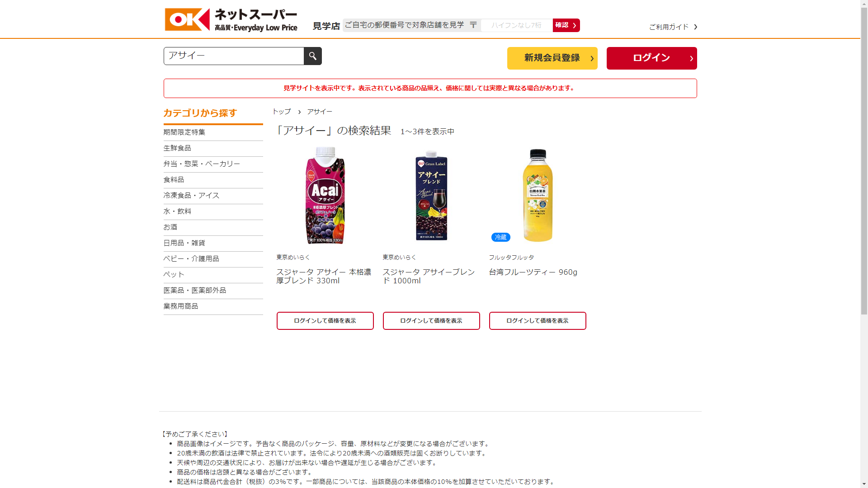Image resolution: width=868 pixels, height=488 pixels.
Task: Click the magnifying glass search icon
Action: (312, 56)
